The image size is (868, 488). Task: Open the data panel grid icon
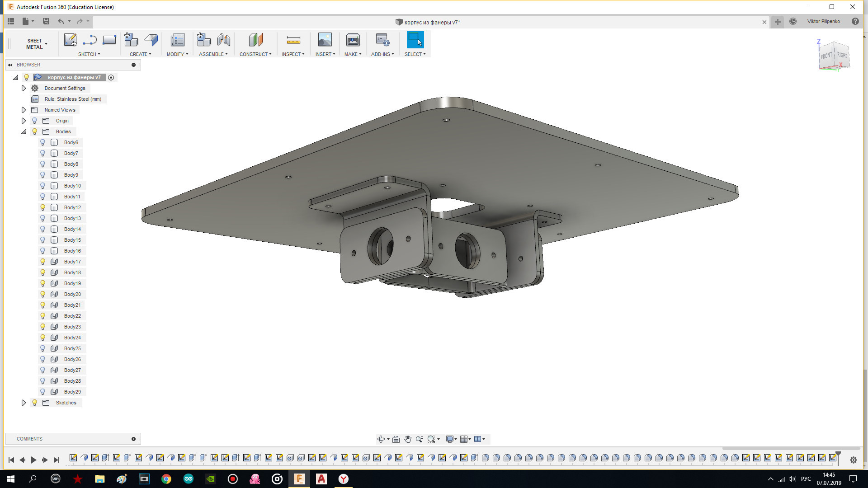(11, 21)
